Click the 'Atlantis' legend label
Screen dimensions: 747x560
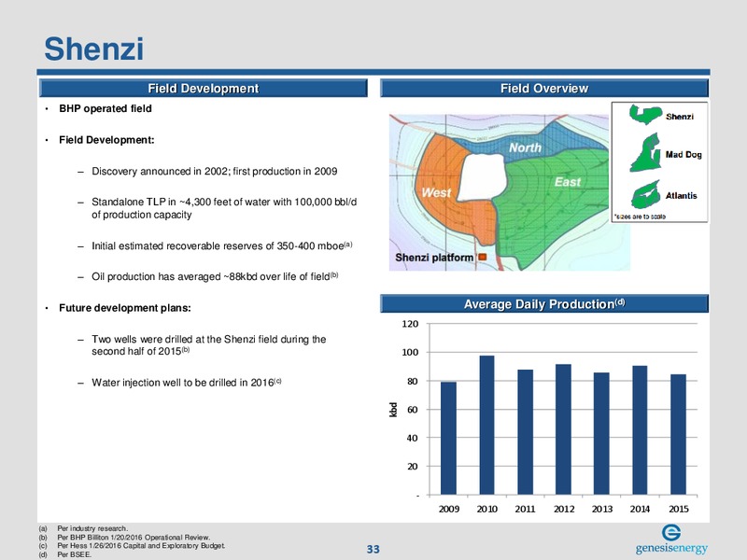click(x=682, y=196)
